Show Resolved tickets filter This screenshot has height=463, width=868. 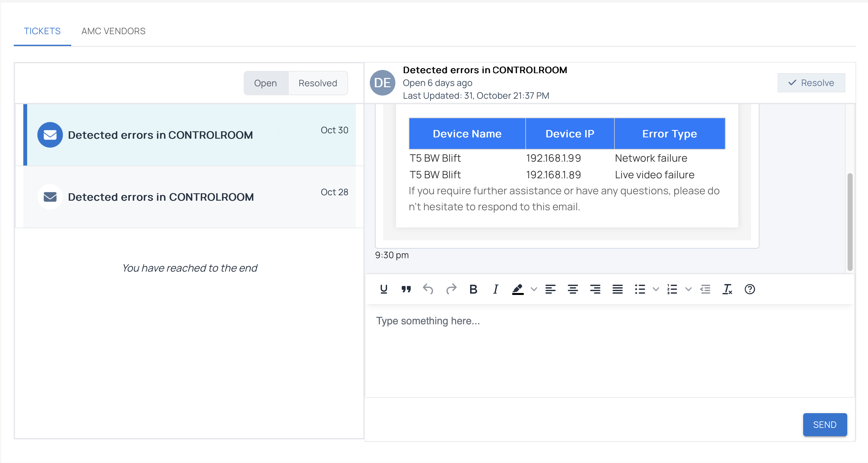(318, 83)
